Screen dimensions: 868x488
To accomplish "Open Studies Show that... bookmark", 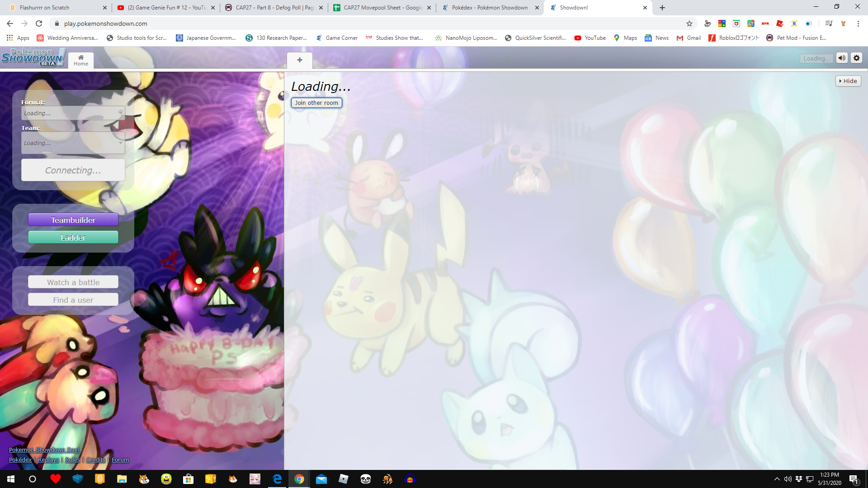I will 394,38.
